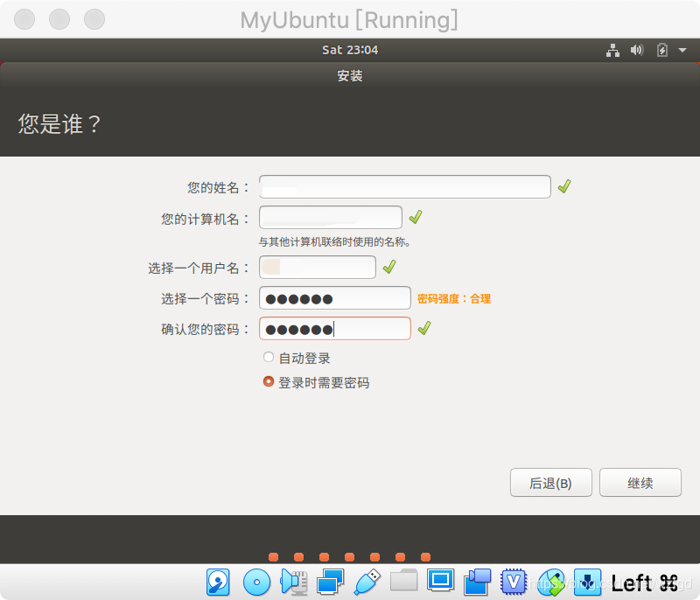
Task: Open the network connection indicator
Action: 612,50
